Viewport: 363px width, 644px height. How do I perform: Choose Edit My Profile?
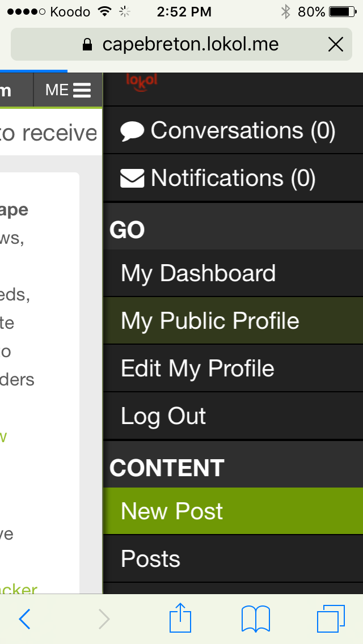233,368
